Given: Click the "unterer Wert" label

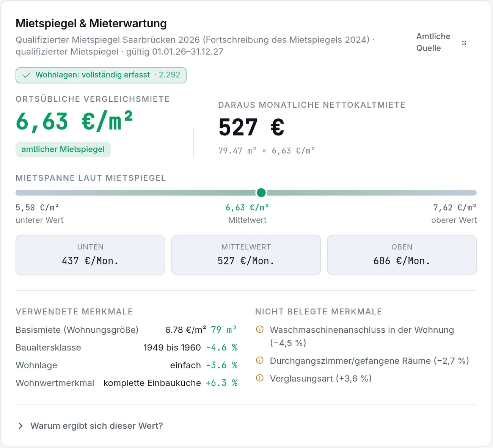Looking at the screenshot, I should coord(39,220).
